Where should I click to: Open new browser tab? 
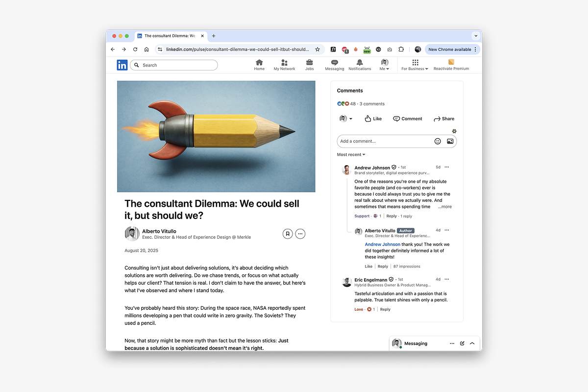[214, 36]
